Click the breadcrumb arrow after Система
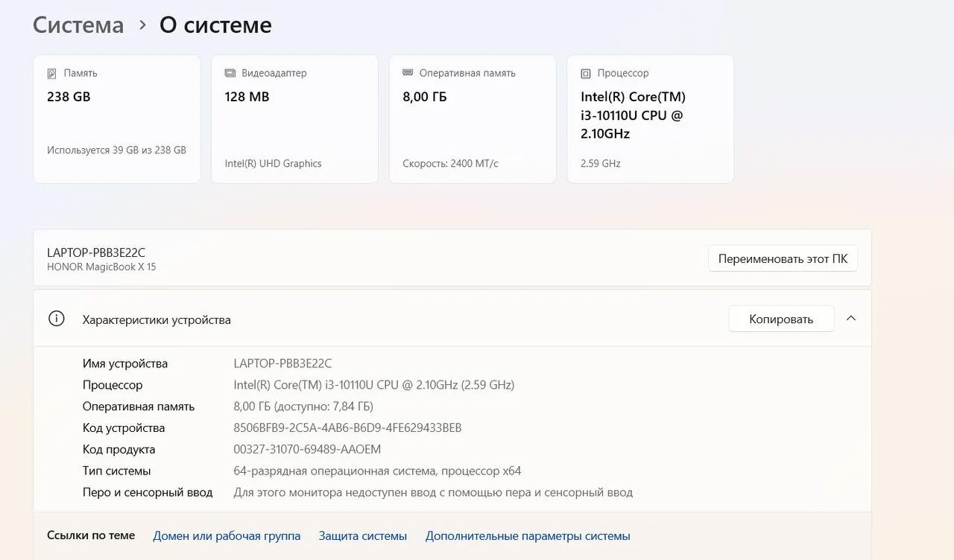 click(x=142, y=25)
